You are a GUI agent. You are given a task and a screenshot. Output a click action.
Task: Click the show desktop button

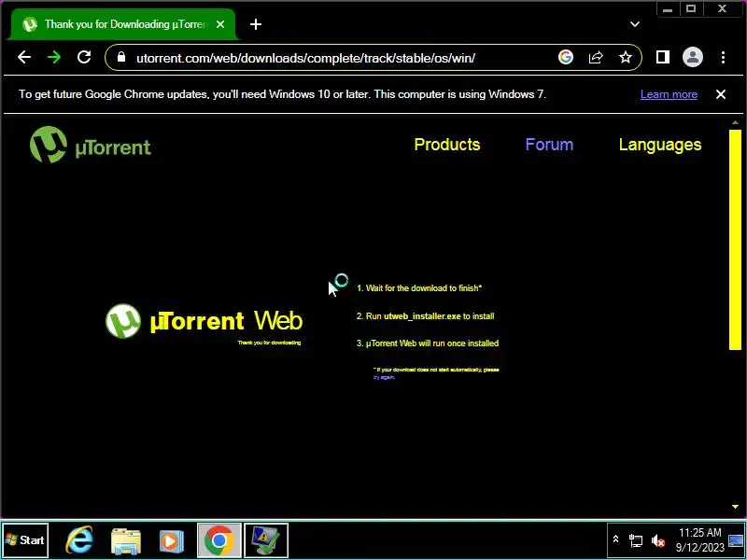click(736, 540)
